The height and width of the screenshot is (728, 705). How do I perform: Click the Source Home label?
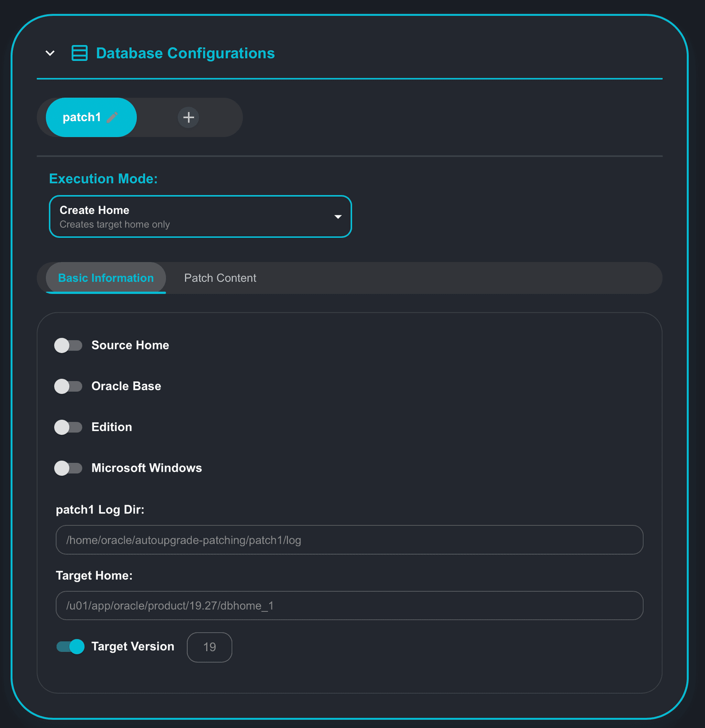[130, 345]
